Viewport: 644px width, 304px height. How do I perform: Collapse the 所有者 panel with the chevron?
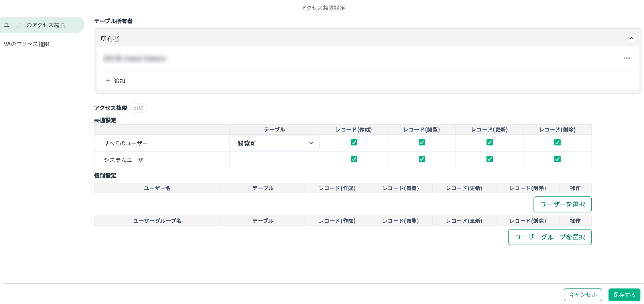(x=631, y=38)
